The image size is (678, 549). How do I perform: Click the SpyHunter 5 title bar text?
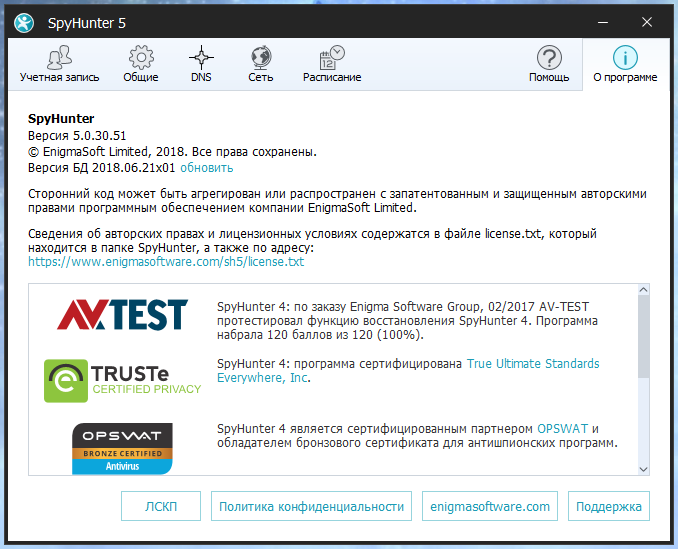pyautogui.click(x=86, y=23)
